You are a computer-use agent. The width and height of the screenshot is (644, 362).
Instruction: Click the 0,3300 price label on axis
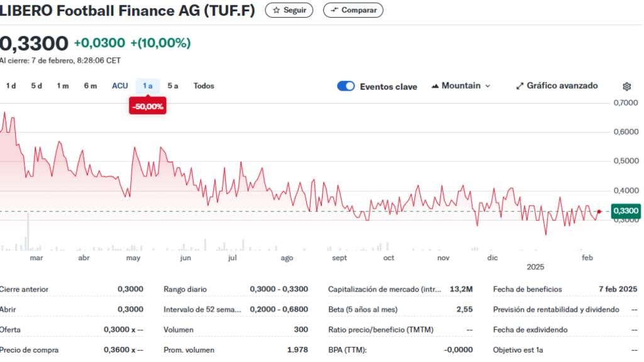click(625, 211)
